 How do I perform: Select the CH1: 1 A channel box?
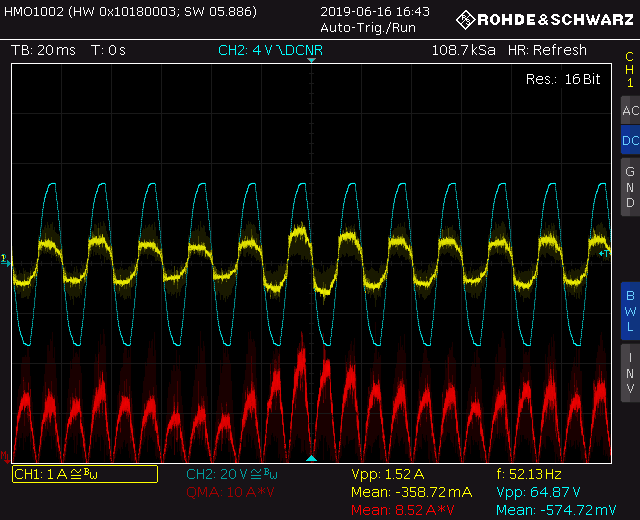85,474
